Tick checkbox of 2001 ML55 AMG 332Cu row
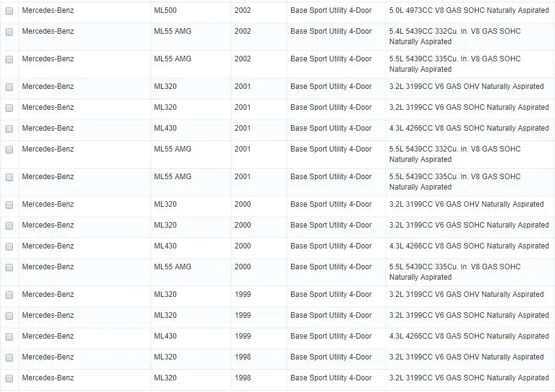The width and height of the screenshot is (555, 392). click(9, 150)
